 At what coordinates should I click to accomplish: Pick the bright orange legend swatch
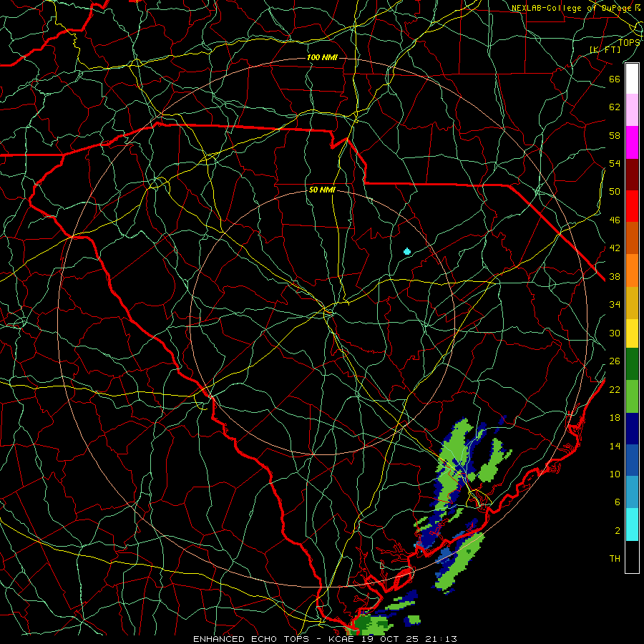pyautogui.click(x=632, y=270)
